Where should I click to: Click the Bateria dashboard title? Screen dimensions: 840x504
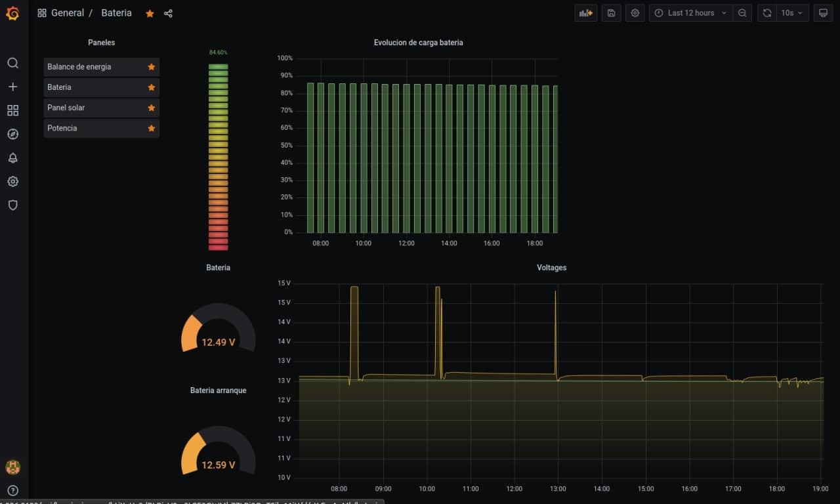click(x=116, y=13)
